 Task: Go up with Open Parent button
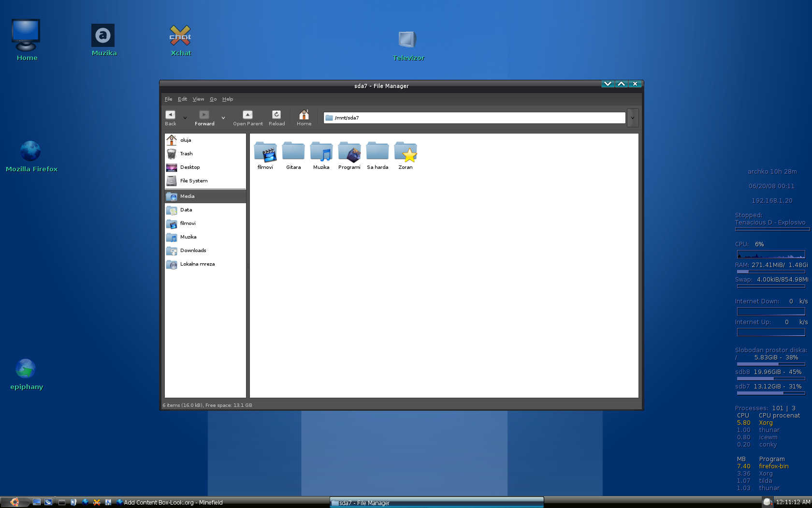[247, 118]
